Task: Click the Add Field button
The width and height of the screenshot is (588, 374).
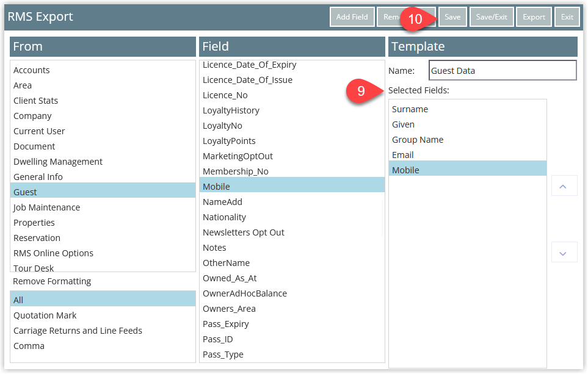Action: pos(352,17)
